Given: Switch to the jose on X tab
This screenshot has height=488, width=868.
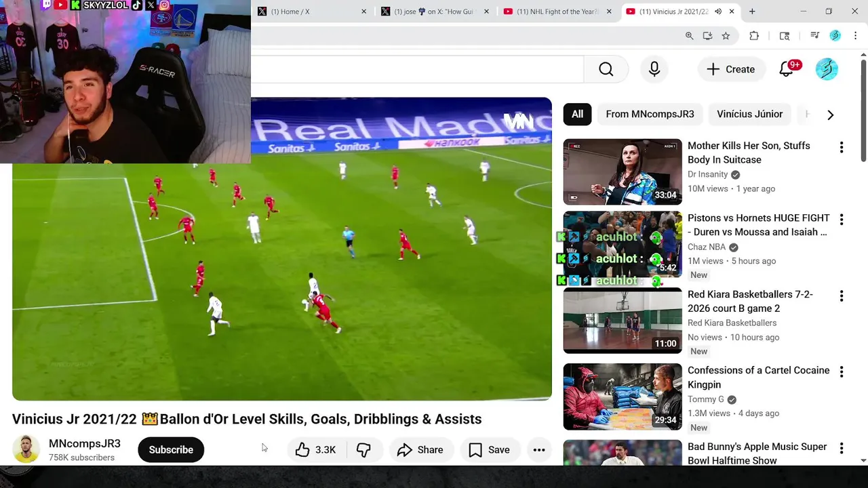Looking at the screenshot, I should (x=434, y=12).
